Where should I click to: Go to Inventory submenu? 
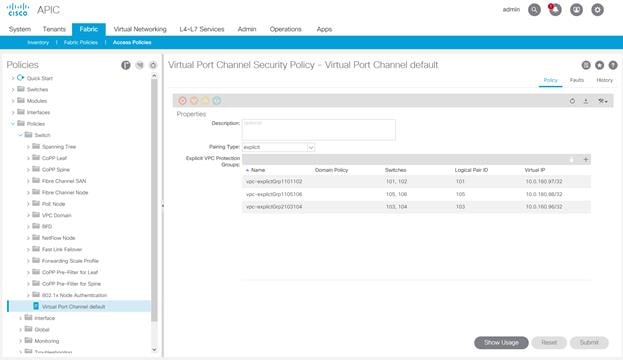tap(38, 43)
